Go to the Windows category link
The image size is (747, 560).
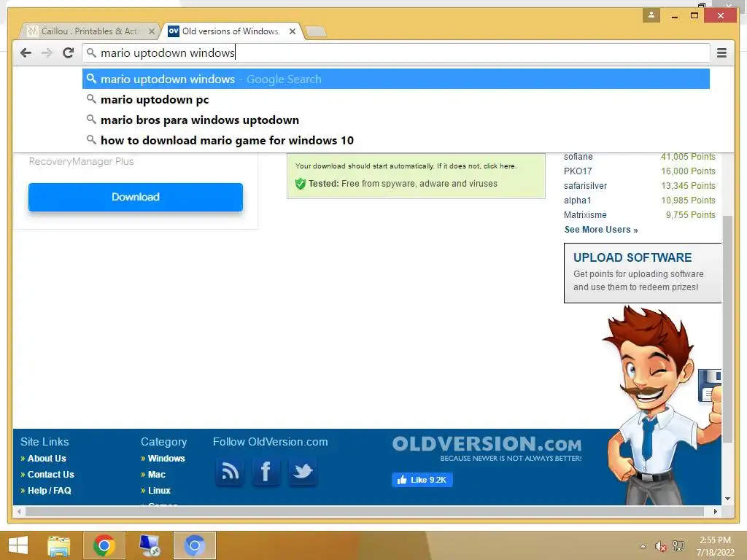coord(166,459)
